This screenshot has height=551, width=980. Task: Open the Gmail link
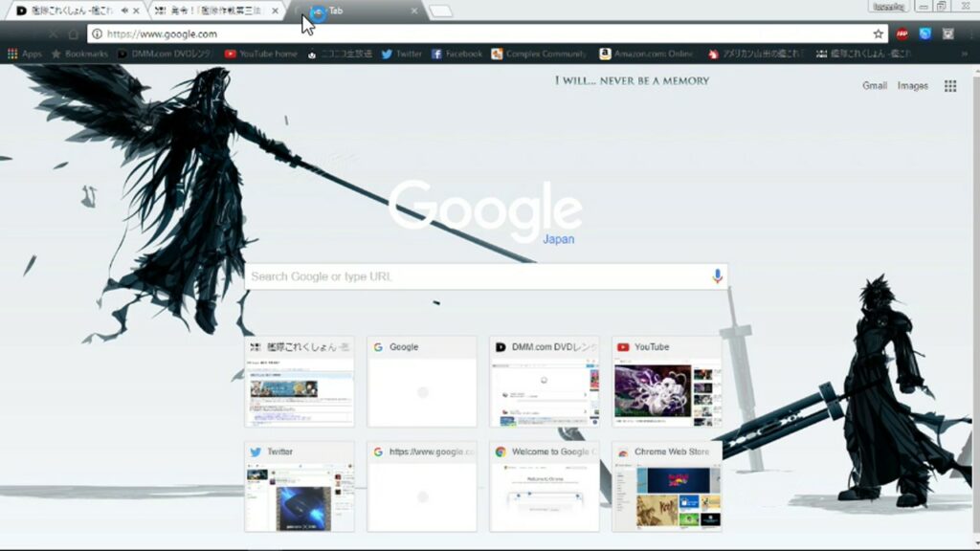(x=874, y=86)
